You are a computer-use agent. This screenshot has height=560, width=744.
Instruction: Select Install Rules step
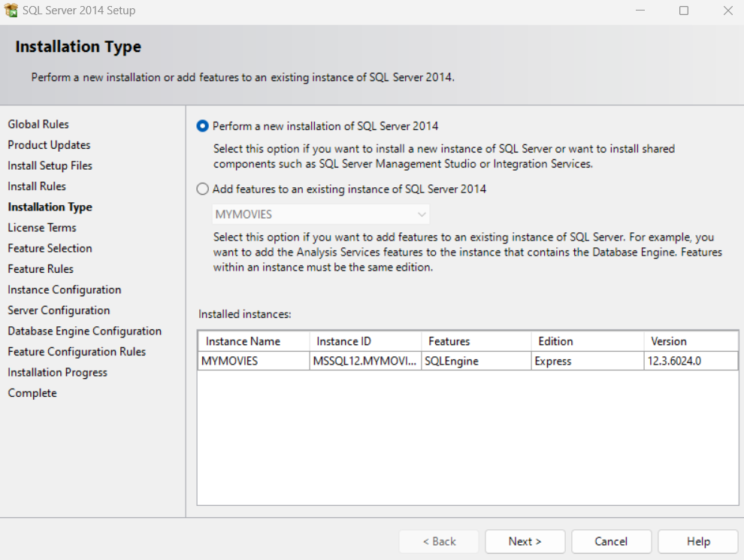tap(37, 186)
